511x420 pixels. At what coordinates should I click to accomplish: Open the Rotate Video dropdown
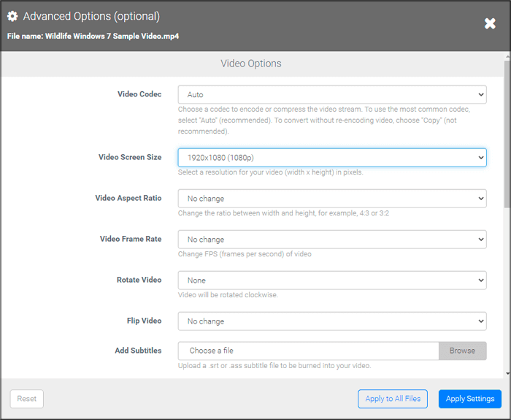331,280
